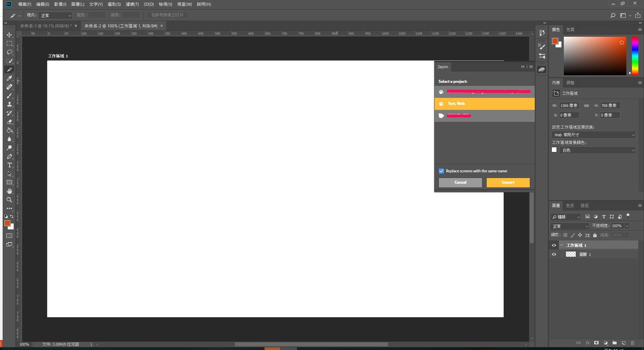644x350 pixels.
Task: Switch to the 調整 adjustments tab
Action: 571,83
